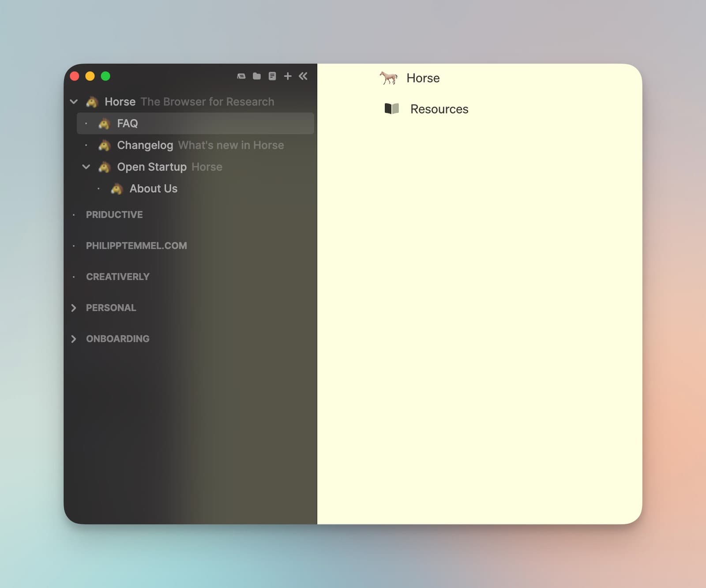Screen dimensions: 706x588
Task: Open the Resources link in content pane
Action: click(439, 109)
